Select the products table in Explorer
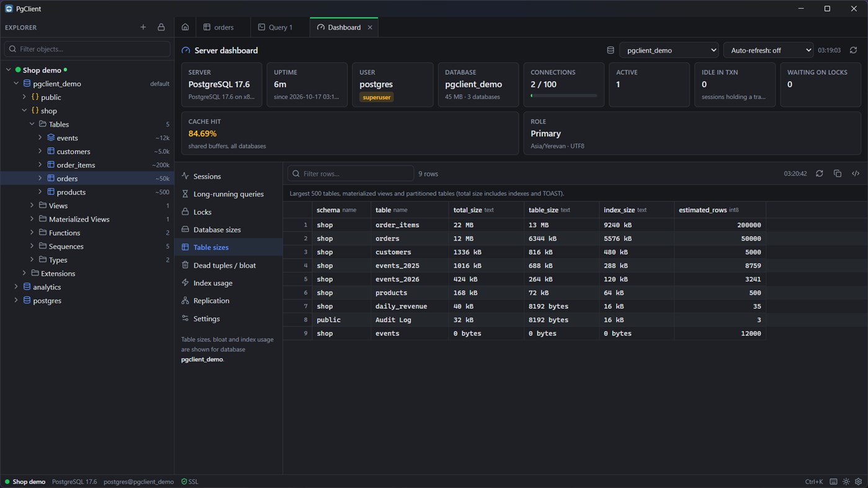Viewport: 868px width, 488px height. [87, 192]
